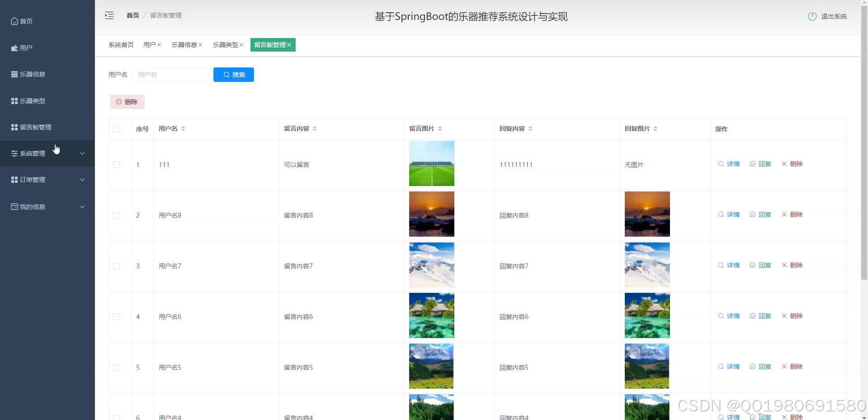Select the 用户 icon in the sidebar

point(14,48)
